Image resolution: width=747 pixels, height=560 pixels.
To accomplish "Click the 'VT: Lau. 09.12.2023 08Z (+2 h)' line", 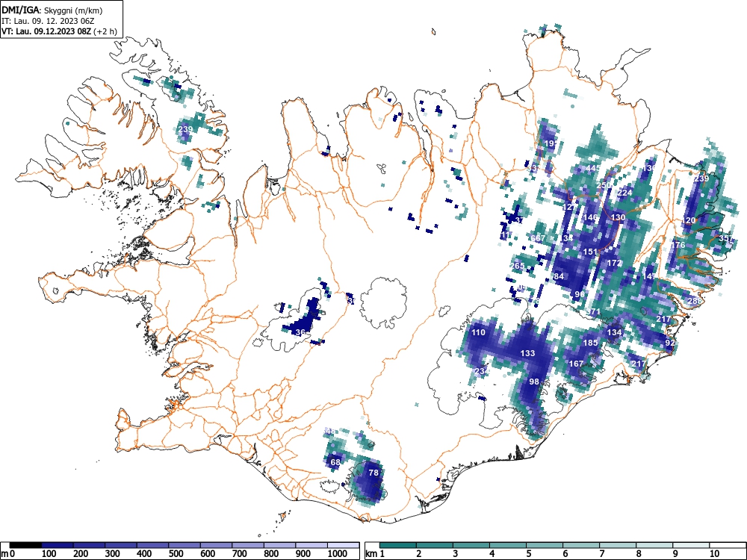I will click(x=59, y=31).
